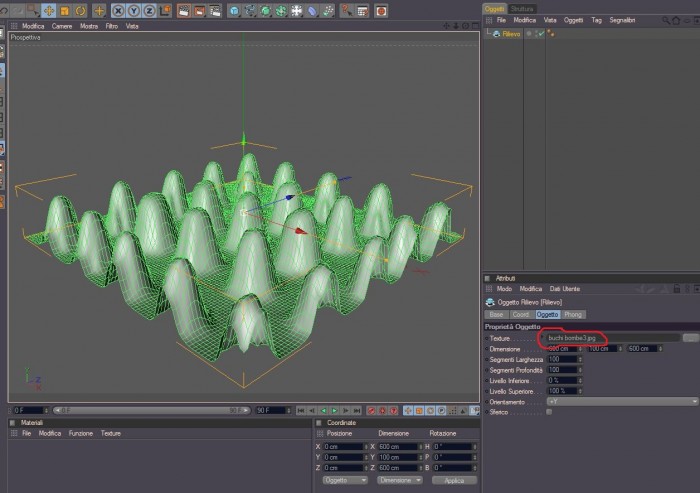Add a cube primitive object
The height and width of the screenshot is (493, 700).
click(234, 11)
